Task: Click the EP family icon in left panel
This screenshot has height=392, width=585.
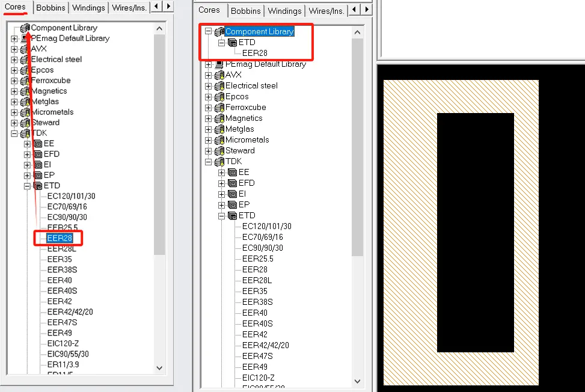Action: (38, 175)
